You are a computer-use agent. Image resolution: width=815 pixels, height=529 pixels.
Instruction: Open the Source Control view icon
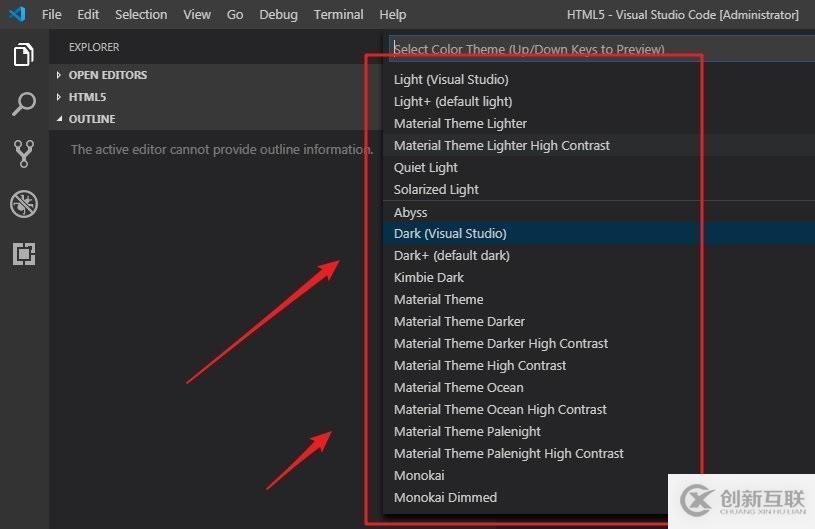coord(23,154)
